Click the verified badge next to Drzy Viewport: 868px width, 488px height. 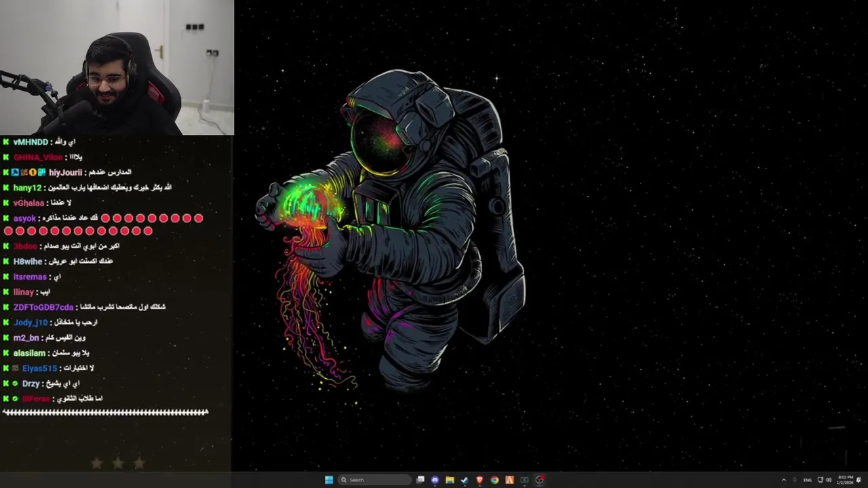pyautogui.click(x=16, y=384)
